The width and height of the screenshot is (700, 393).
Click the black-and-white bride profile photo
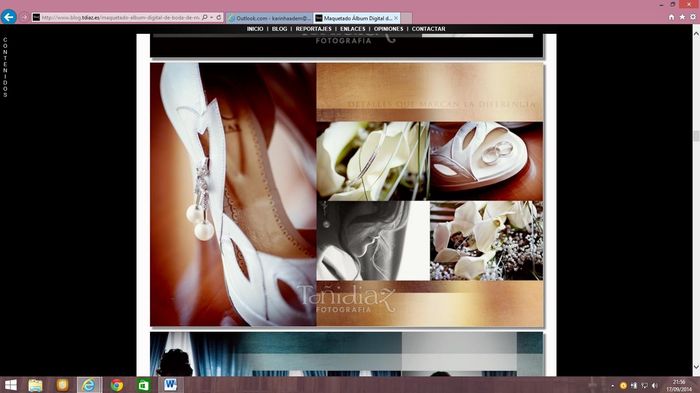[x=373, y=241]
